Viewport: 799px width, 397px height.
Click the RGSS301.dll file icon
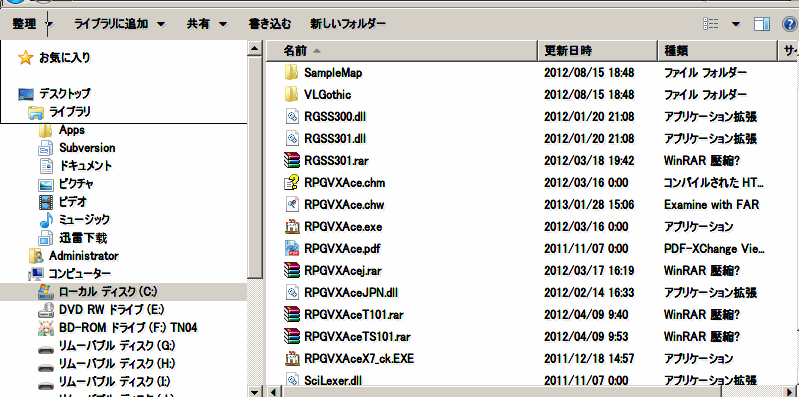pyautogui.click(x=291, y=139)
